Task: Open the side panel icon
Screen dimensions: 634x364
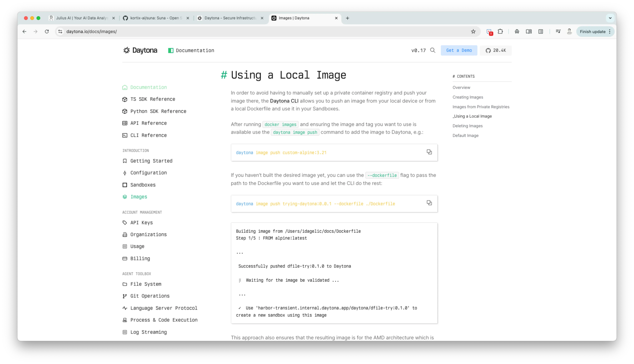Action: tap(541, 32)
